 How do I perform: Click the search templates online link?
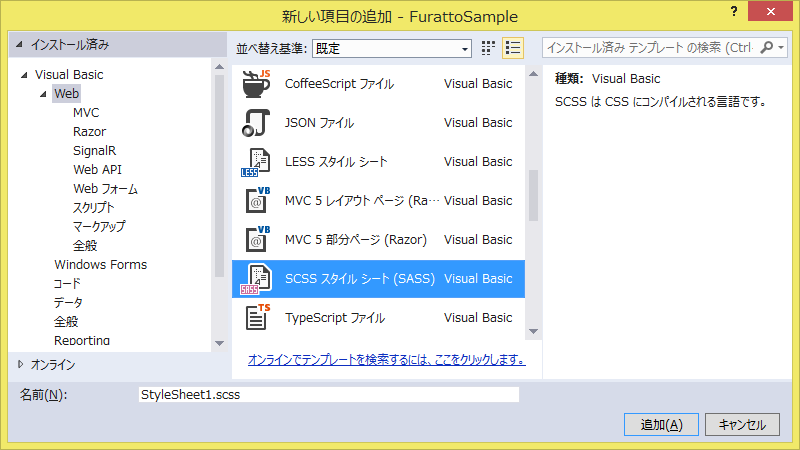[386, 359]
